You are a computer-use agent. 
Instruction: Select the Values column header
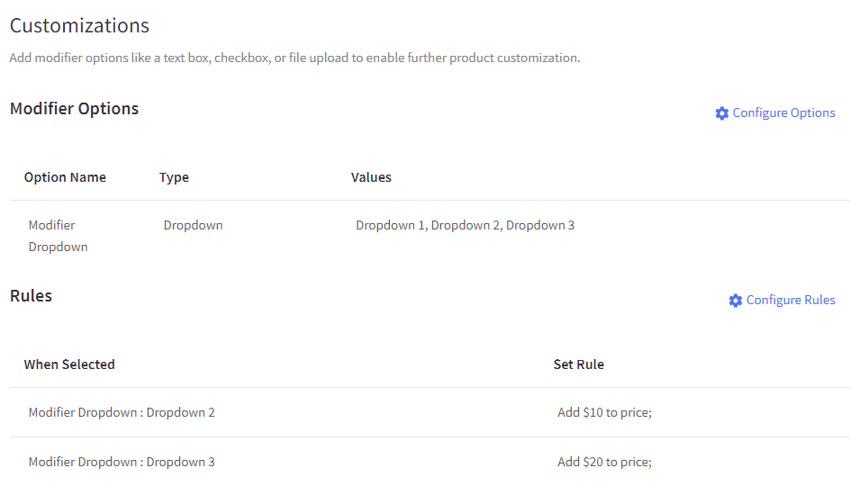[x=371, y=177]
